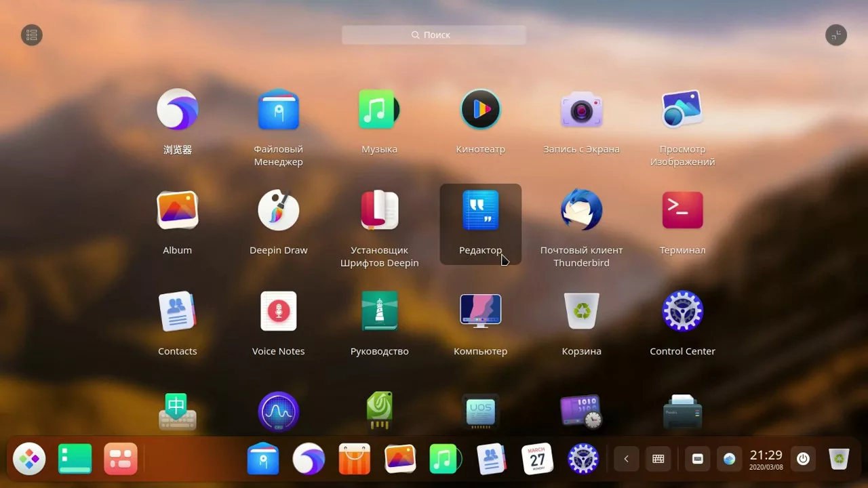The height and width of the screenshot is (488, 868).
Task: Open the Music app from the dock
Action: click(446, 459)
